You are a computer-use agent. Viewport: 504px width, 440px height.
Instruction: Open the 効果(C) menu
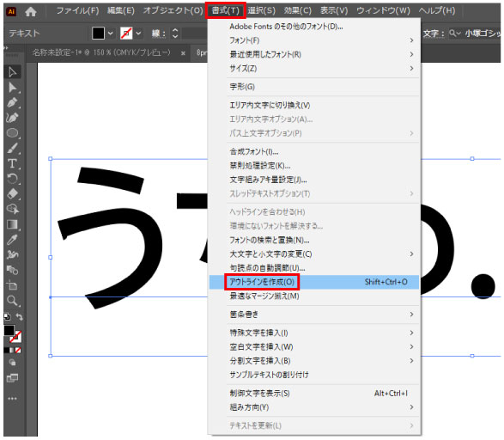tap(297, 10)
